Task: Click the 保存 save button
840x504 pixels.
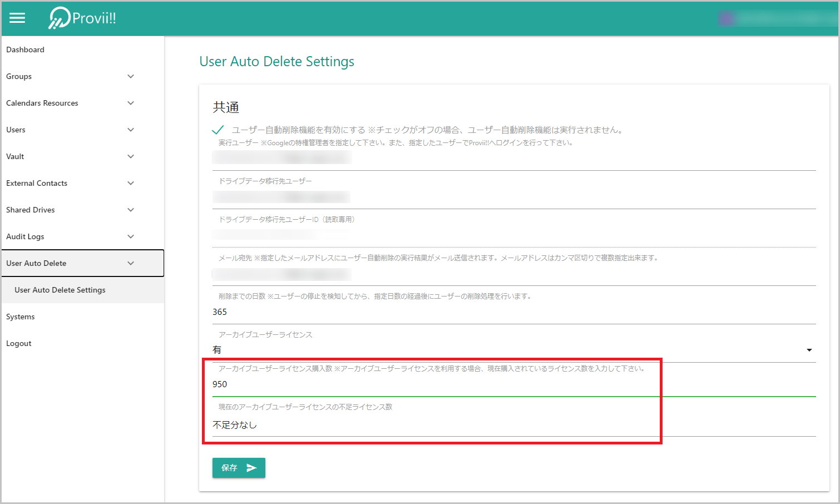Action: pos(239,468)
